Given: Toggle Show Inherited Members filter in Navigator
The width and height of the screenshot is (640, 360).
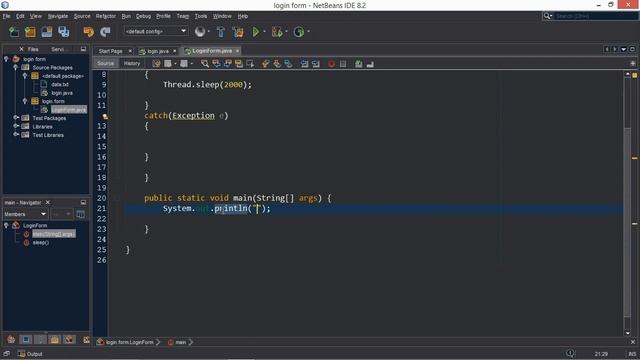Looking at the screenshot, I should coord(11,339).
